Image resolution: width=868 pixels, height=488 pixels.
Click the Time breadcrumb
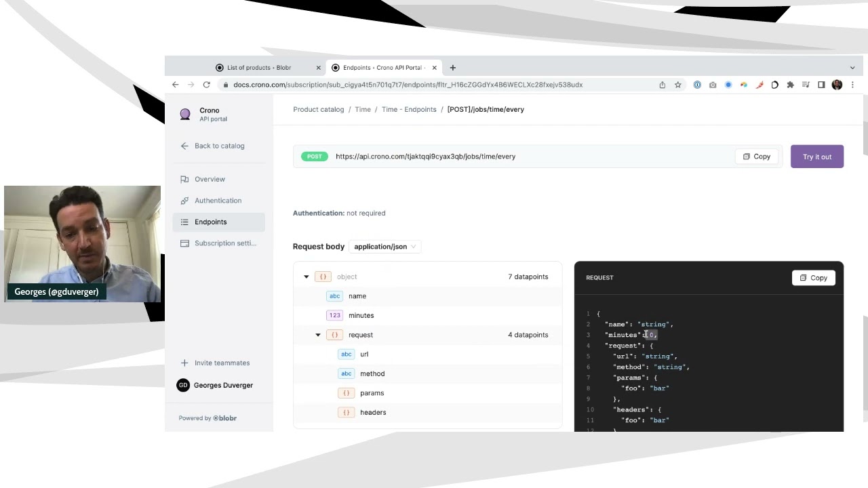coord(363,109)
